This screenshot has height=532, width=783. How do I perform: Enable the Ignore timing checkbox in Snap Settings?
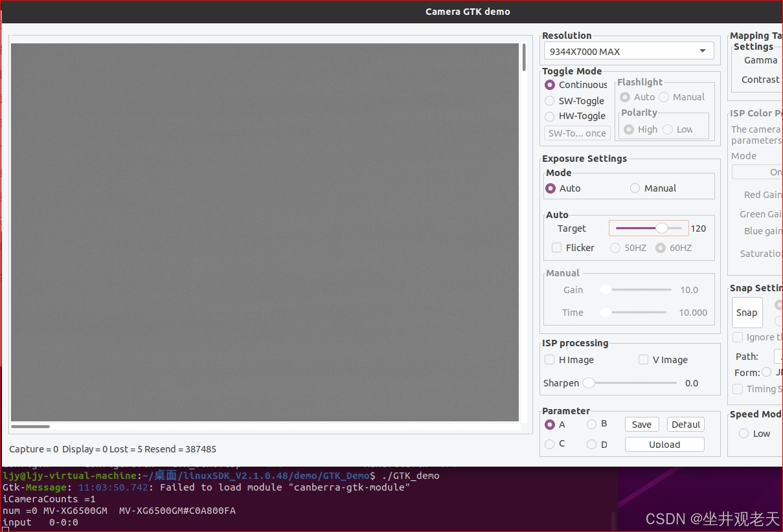[737, 337]
